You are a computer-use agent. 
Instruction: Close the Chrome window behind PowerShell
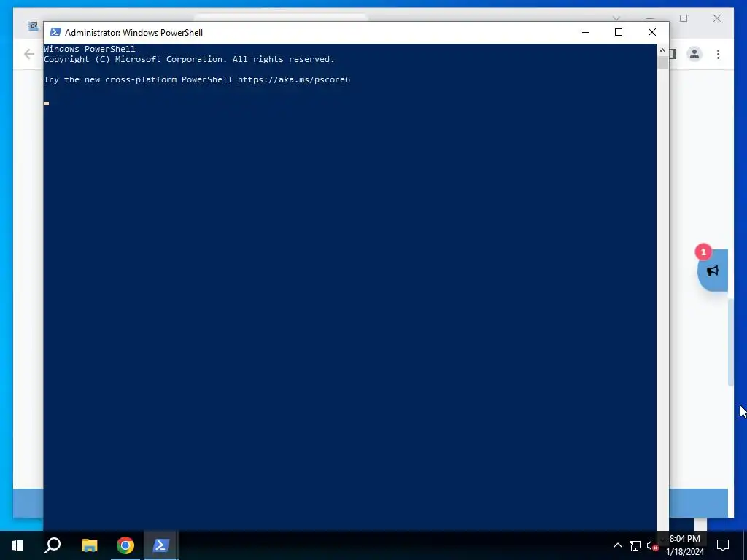tap(716, 18)
